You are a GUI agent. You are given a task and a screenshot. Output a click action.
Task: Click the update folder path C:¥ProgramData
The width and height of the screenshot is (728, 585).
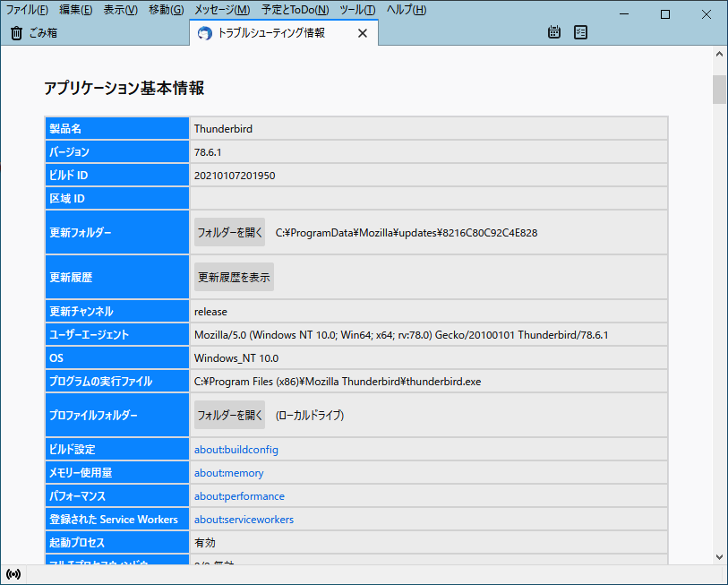[407, 232]
